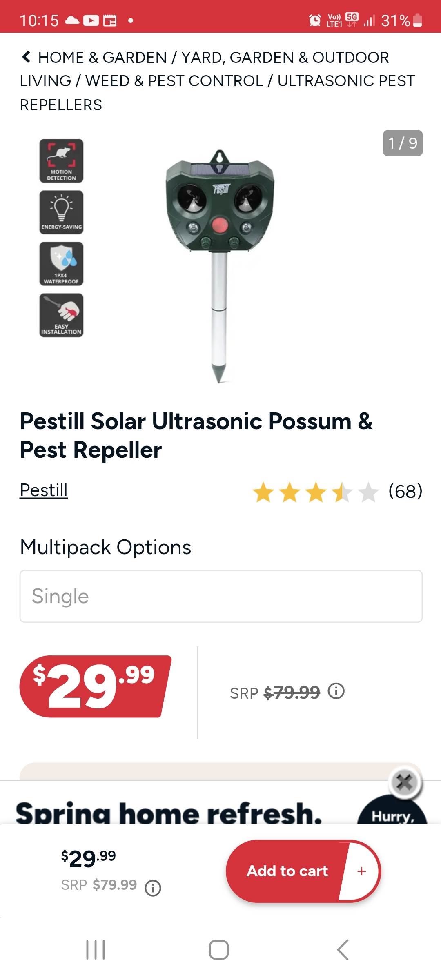
Task: Increase quantity with the plus button
Action: click(x=361, y=871)
